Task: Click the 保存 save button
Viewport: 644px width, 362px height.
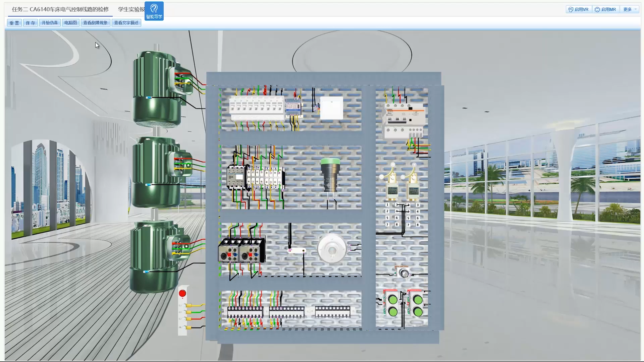Action: [x=30, y=23]
